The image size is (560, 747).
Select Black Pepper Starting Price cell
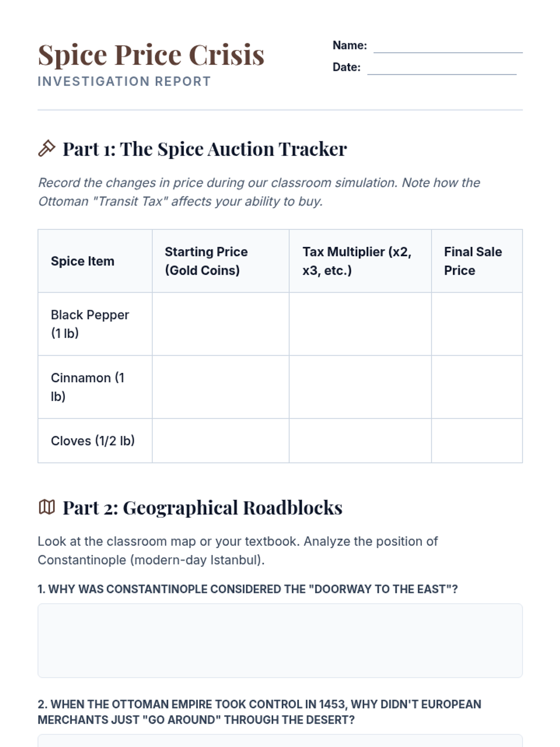pyautogui.click(x=220, y=324)
